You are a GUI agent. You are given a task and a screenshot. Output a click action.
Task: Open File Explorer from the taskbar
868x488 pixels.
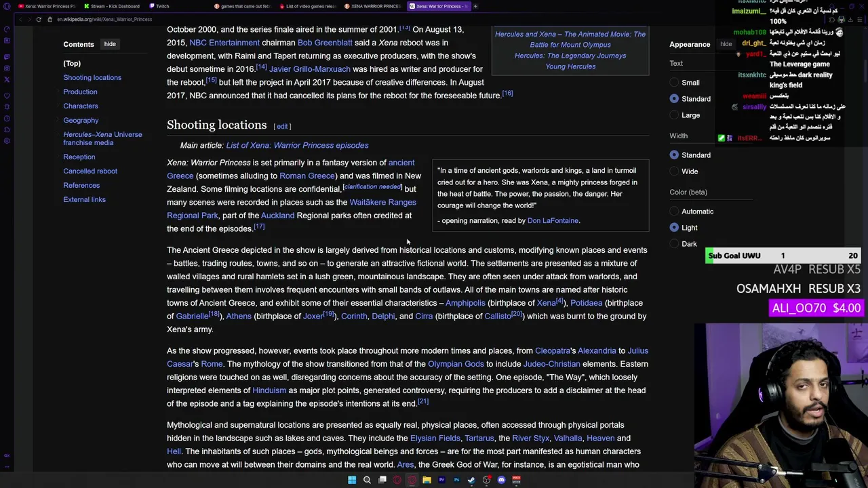pyautogui.click(x=427, y=480)
